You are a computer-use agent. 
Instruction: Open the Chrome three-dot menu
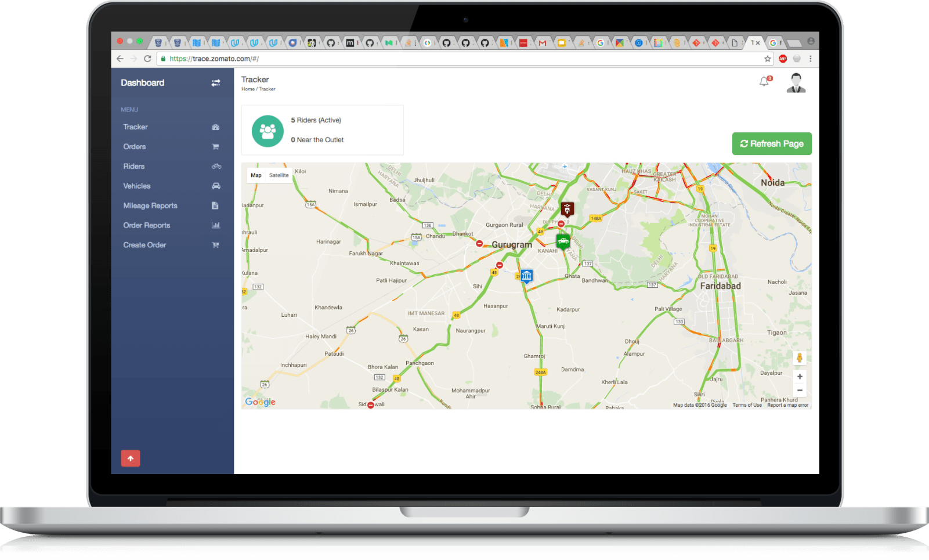pos(811,59)
